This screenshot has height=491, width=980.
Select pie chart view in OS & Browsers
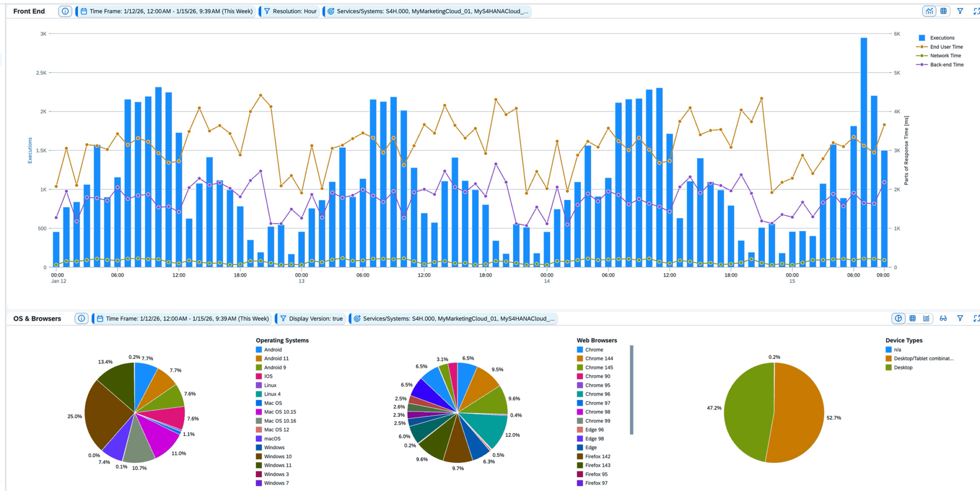click(x=898, y=318)
